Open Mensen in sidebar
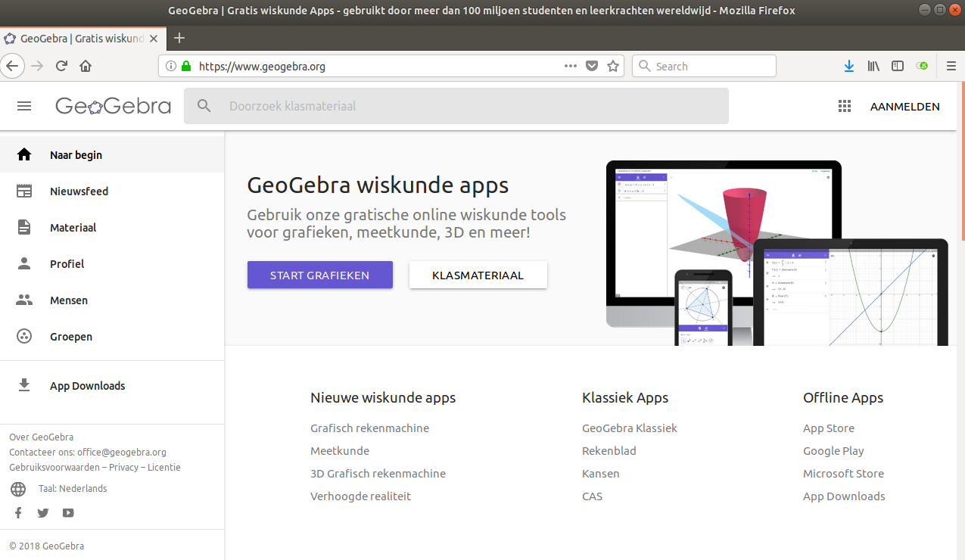 112,300
